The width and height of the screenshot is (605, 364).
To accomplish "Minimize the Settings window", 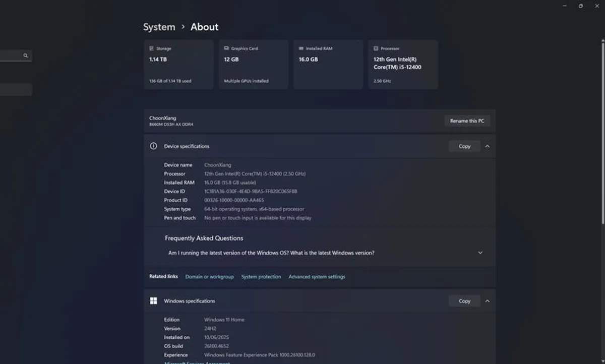I will (x=564, y=6).
